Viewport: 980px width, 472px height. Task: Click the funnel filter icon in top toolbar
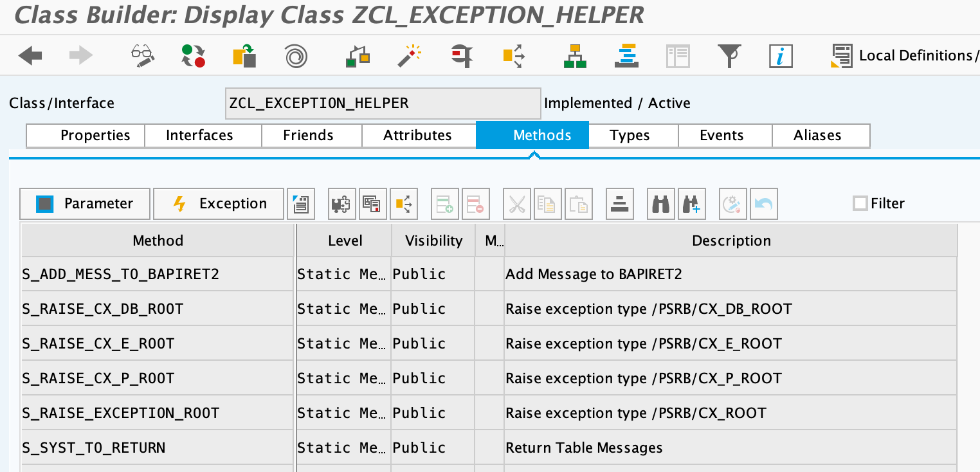(x=729, y=56)
